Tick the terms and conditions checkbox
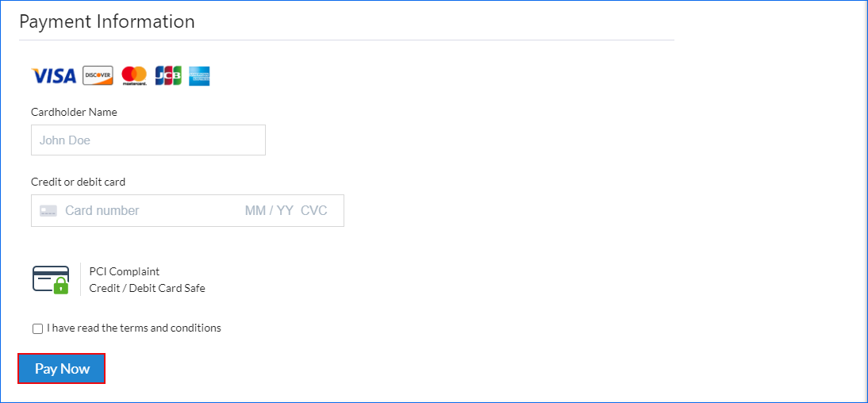 (x=37, y=328)
